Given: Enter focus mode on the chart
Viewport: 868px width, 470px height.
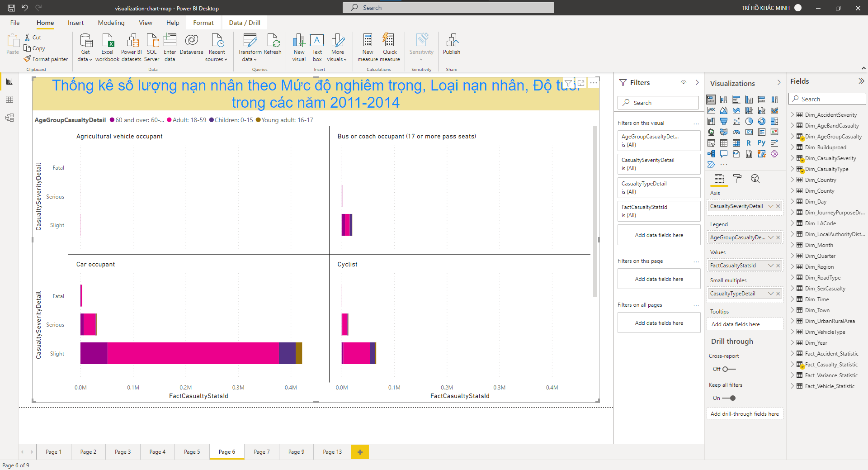Looking at the screenshot, I should point(581,83).
